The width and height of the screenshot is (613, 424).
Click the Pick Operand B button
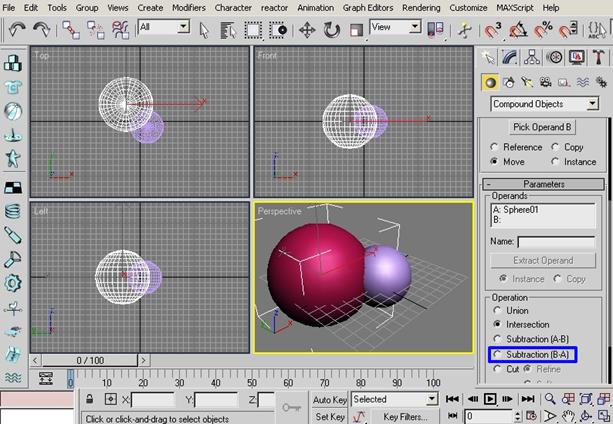[x=543, y=127]
